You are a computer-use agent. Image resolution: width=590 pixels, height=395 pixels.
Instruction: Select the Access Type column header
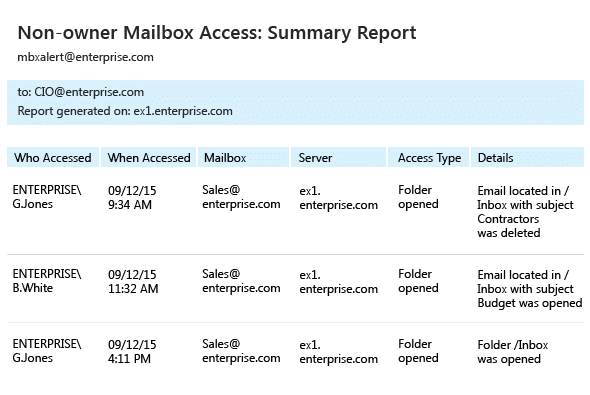[429, 157]
